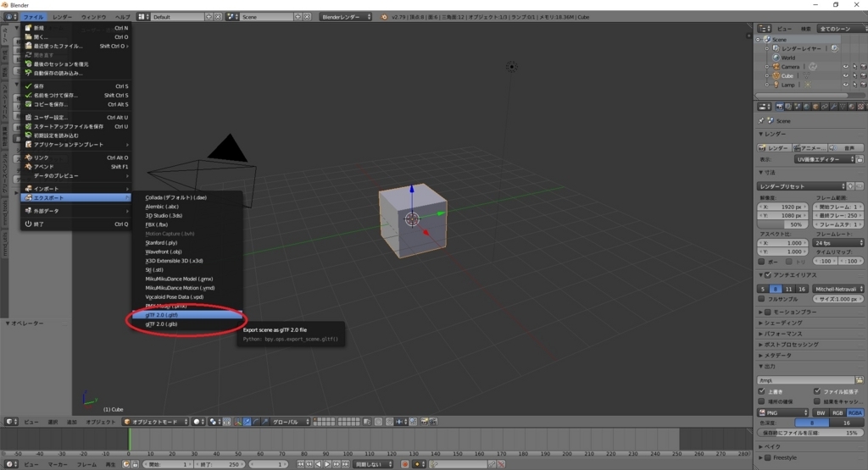The height and width of the screenshot is (470, 868).
Task: Toggle アンチエイリアス checkbox
Action: coord(768,275)
